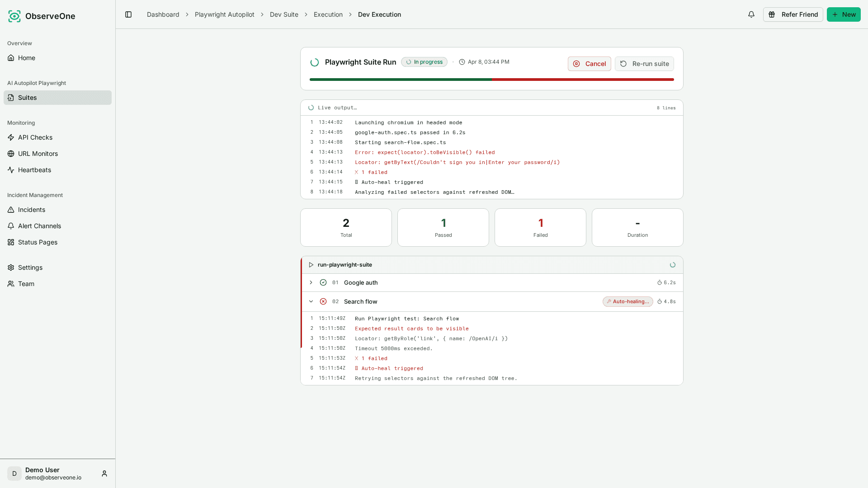Go to Playwright Autopilot breadcrumb
Viewport: 868px width, 488px height.
pos(224,14)
